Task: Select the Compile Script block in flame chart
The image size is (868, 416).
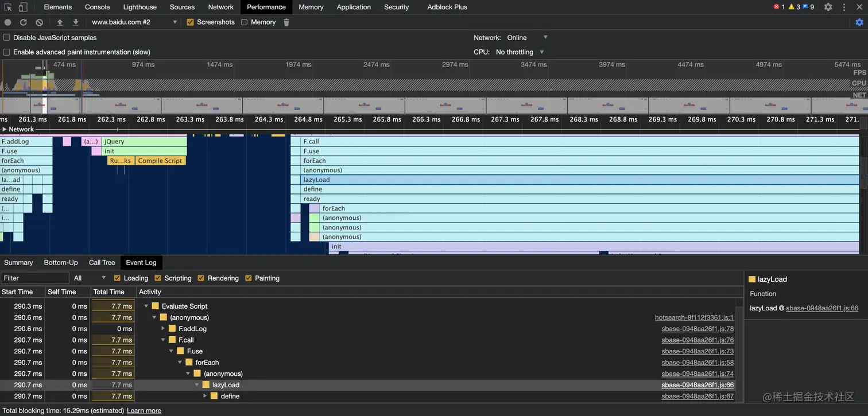Action: pyautogui.click(x=161, y=161)
